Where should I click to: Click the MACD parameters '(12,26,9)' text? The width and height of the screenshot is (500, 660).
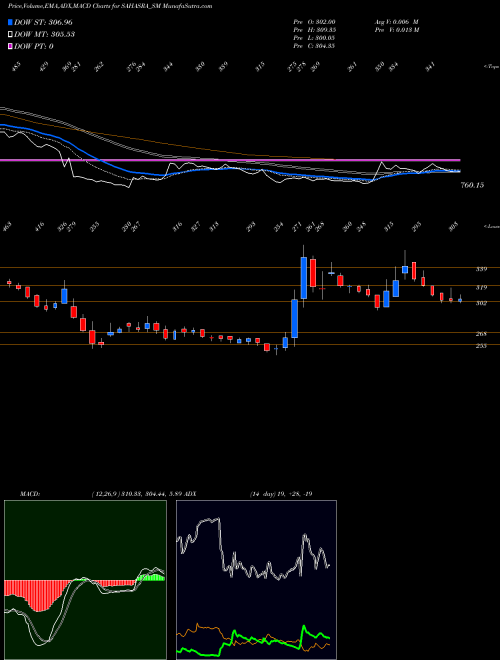point(106,494)
